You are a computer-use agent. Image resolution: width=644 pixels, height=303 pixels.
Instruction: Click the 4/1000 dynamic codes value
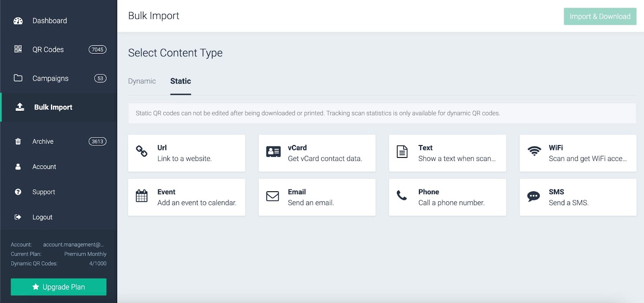[x=98, y=264]
